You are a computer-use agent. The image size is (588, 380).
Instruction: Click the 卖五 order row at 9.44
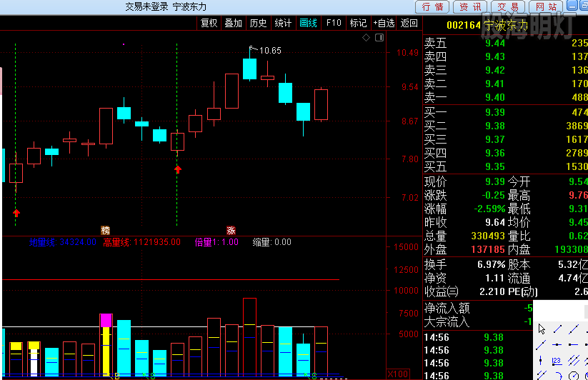tap(506, 43)
